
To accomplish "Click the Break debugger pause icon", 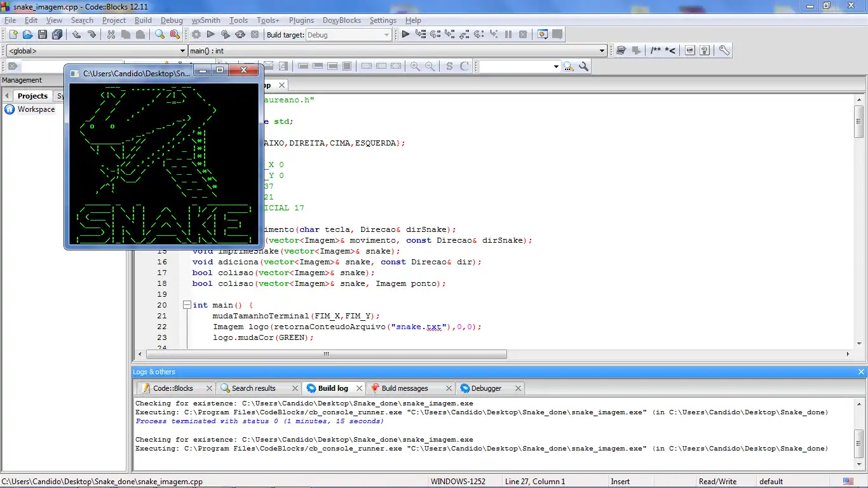I will click(x=508, y=34).
